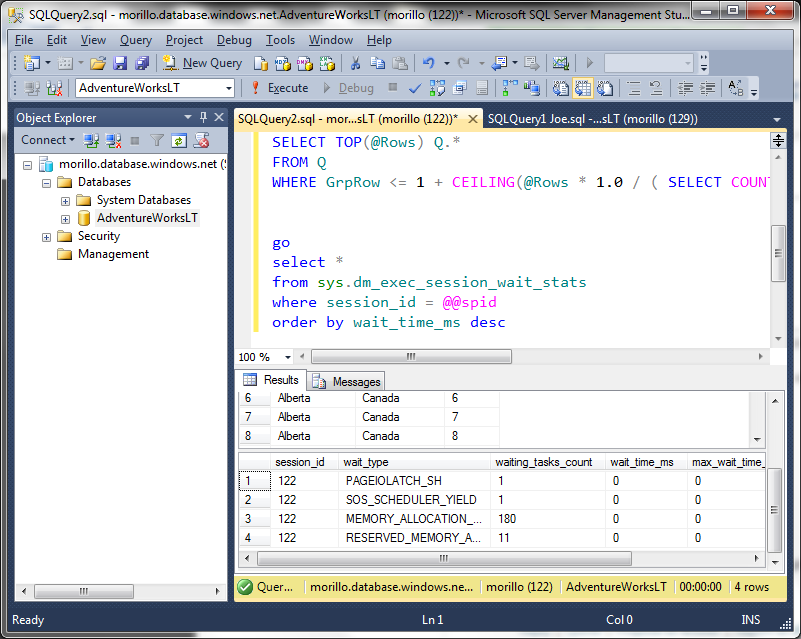Select the PAGEIOLATCH_SH wait_type cell
The width and height of the screenshot is (801, 639).
point(414,481)
